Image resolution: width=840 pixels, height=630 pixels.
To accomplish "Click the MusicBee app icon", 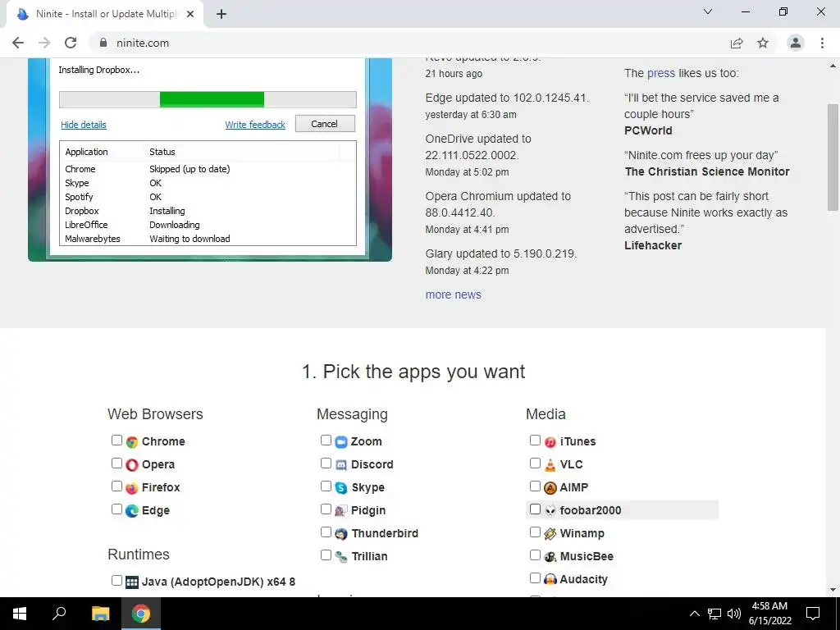I will pyautogui.click(x=550, y=557).
